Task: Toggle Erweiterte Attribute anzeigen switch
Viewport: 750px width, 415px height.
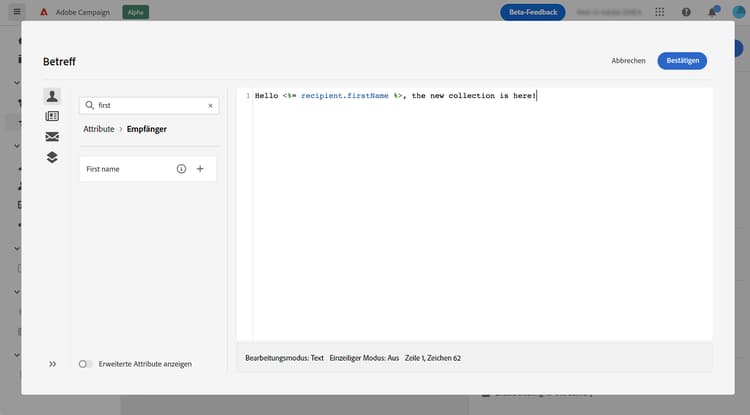Action: (x=85, y=364)
